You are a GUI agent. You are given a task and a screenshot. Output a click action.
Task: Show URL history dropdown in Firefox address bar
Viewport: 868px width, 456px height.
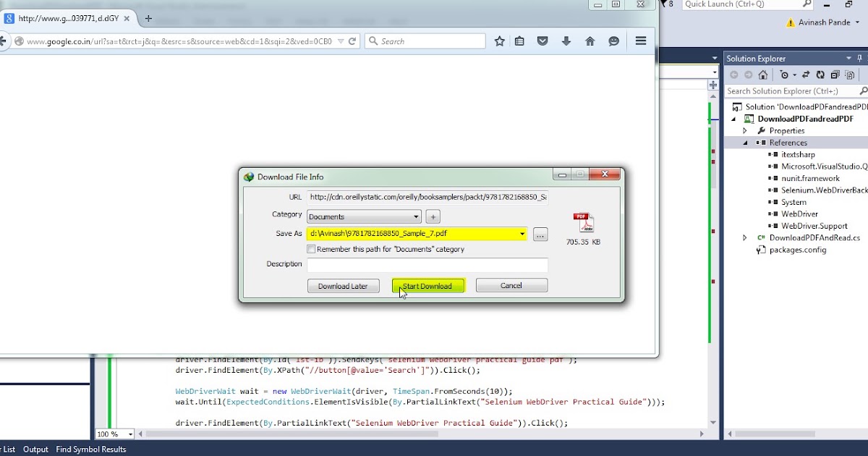coord(341,41)
